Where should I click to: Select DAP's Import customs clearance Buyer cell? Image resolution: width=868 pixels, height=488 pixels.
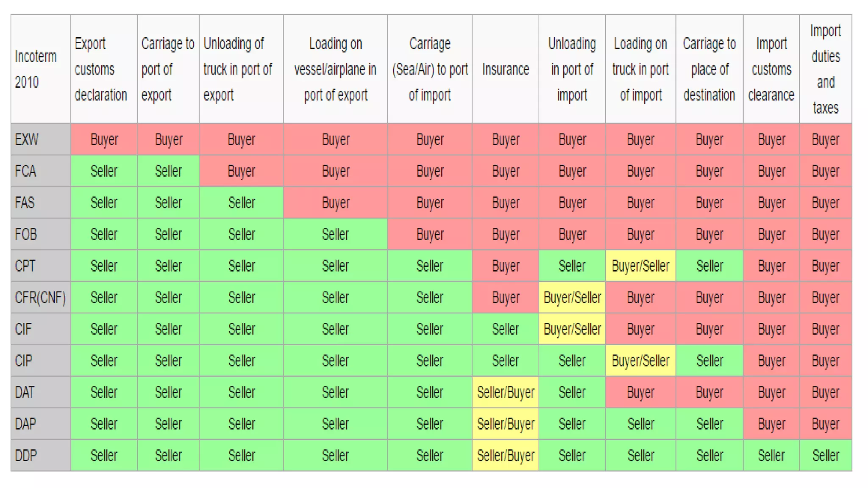[771, 424]
